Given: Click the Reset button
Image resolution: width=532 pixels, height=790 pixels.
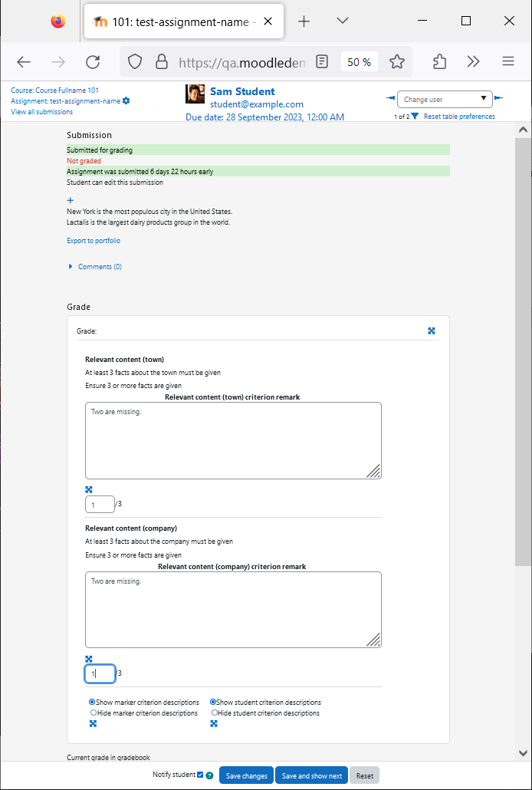Looking at the screenshot, I should click(365, 775).
